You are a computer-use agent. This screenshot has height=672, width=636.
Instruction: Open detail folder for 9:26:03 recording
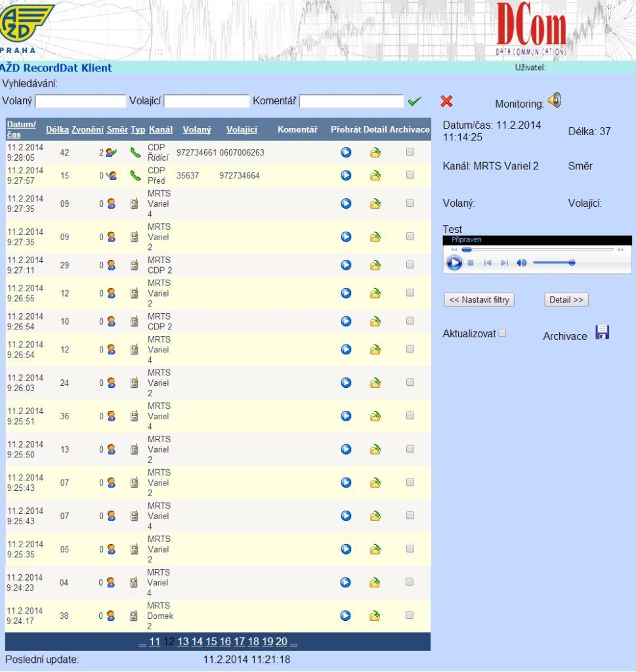pos(375,383)
